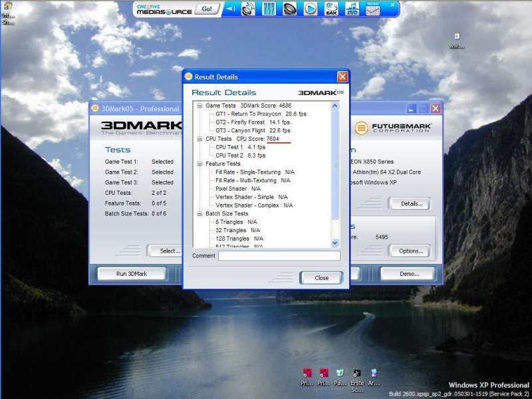This screenshot has width=532, height=399.
Task: Select Fill Rate - Single-Texturing row
Action: tap(255, 172)
